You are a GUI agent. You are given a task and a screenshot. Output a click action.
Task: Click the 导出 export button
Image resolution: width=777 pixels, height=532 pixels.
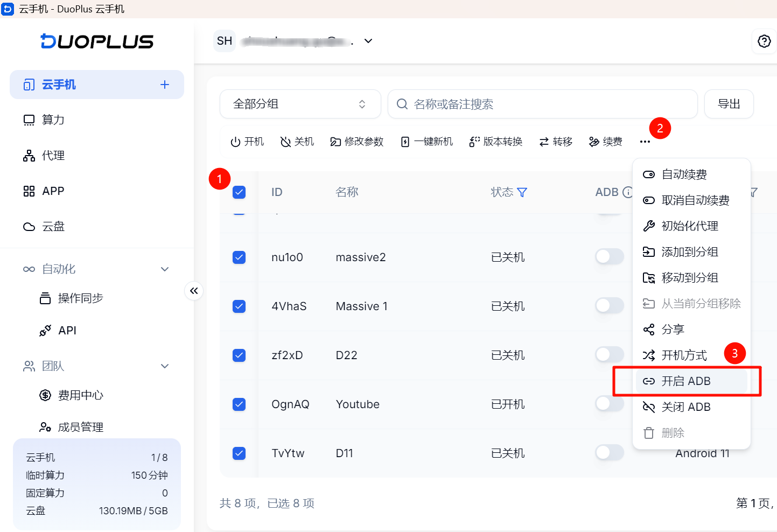tap(729, 104)
